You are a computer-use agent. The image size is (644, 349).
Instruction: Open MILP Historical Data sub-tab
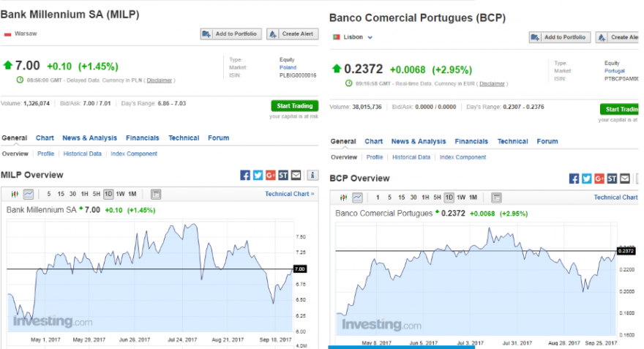(82, 154)
